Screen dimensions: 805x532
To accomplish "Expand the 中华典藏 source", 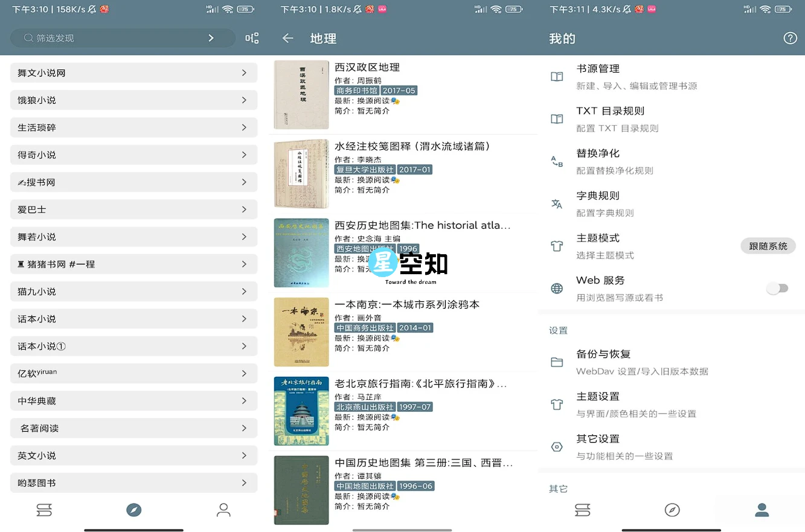I will 133,400.
